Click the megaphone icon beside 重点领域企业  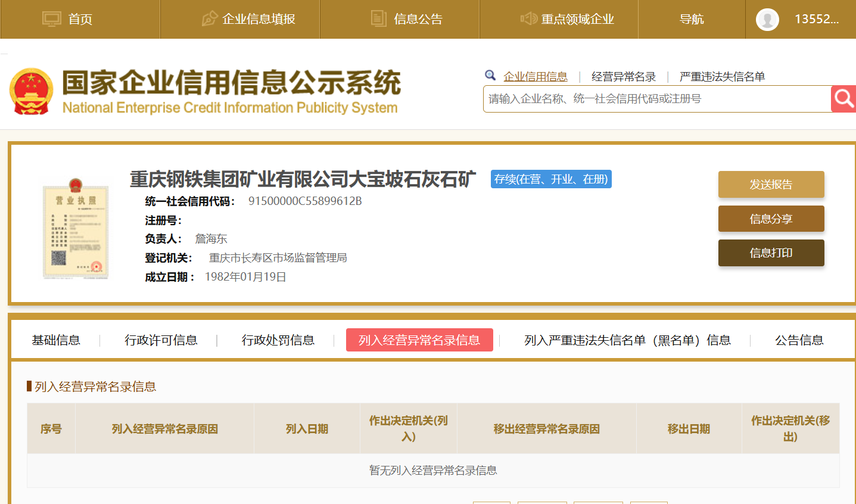pyautogui.click(x=529, y=19)
